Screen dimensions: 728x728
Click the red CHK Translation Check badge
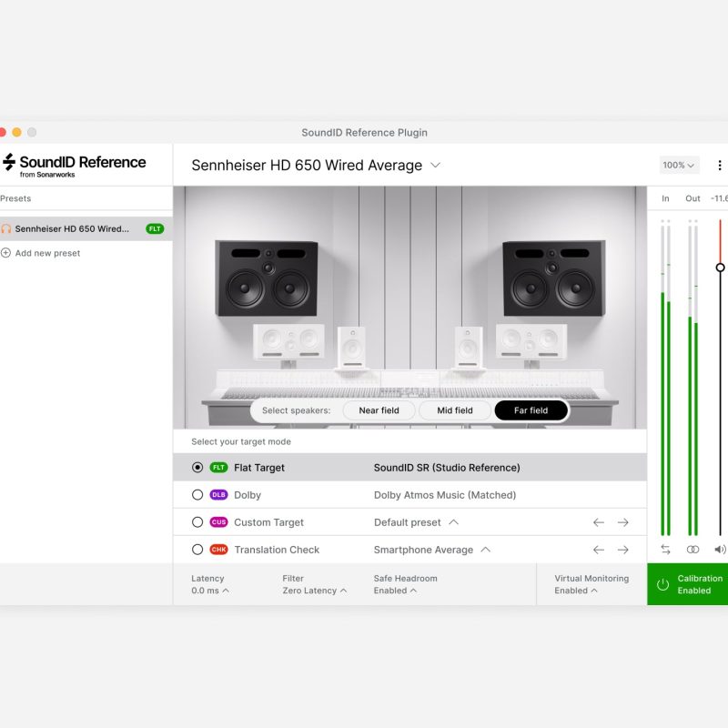(x=218, y=550)
